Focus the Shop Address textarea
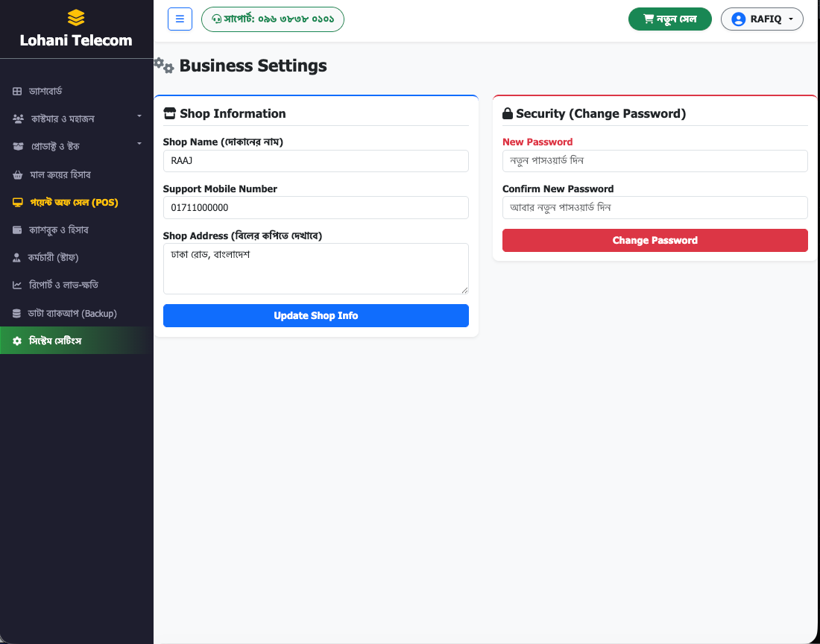The height and width of the screenshot is (644, 820). [316, 268]
